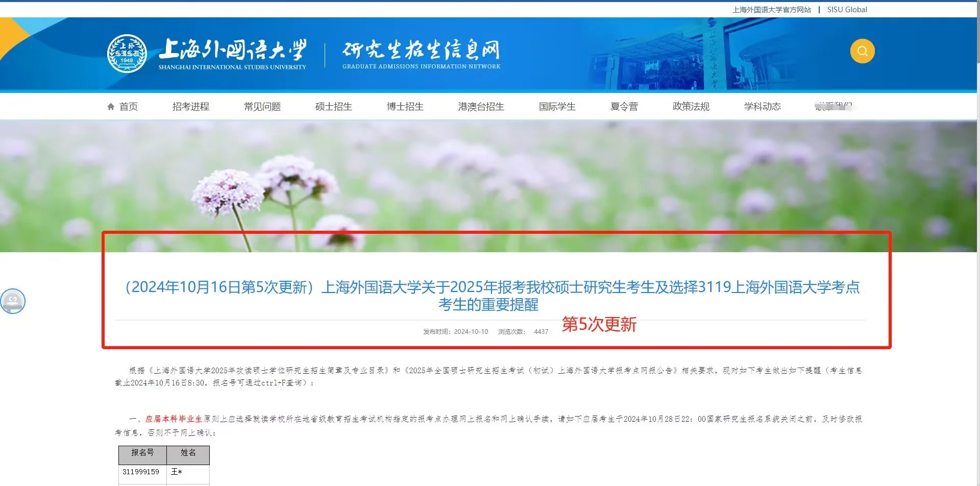980x486 pixels.
Task: Select the 国际学生 navigation item
Action: click(557, 106)
